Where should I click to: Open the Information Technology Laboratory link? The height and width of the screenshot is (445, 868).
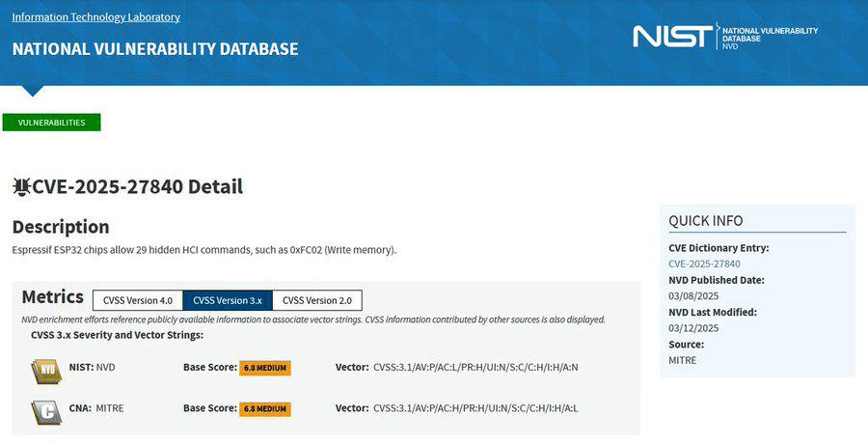(x=95, y=17)
